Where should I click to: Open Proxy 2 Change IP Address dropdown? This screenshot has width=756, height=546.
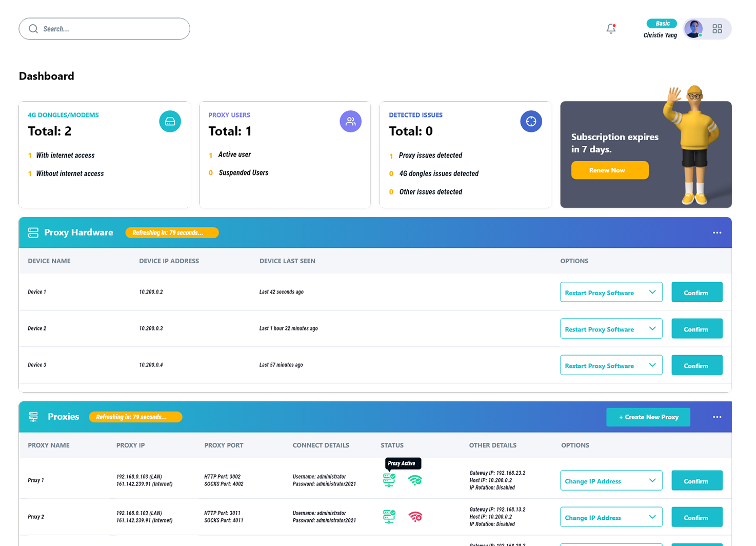point(611,517)
